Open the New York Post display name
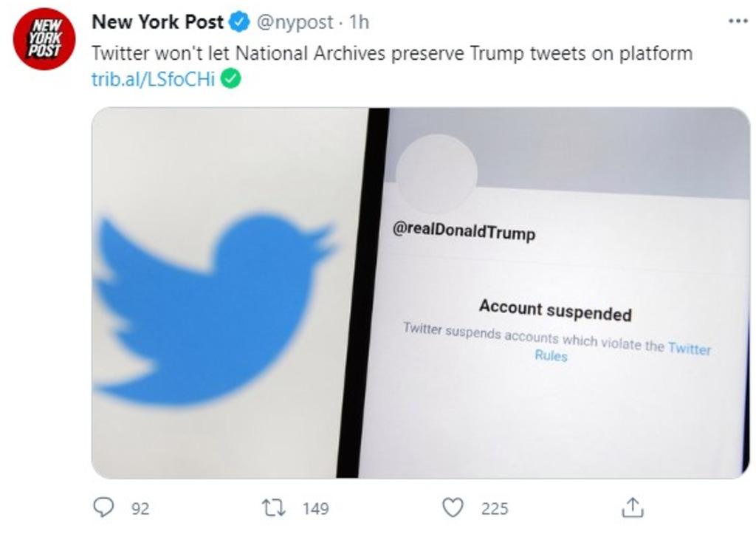756x534 pixels. 157,23
